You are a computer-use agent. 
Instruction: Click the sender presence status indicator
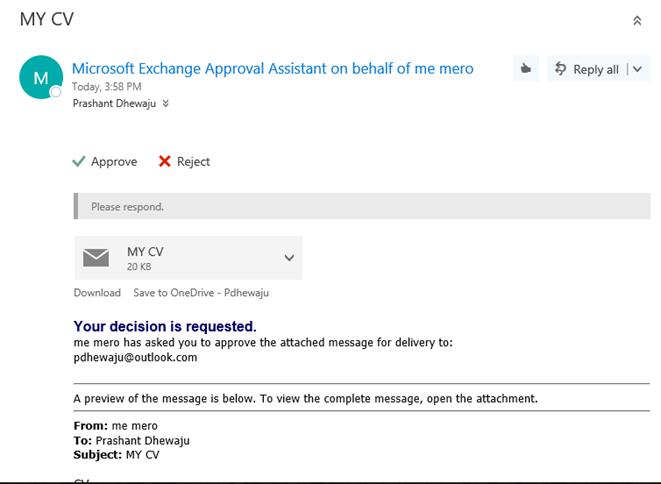[56, 92]
